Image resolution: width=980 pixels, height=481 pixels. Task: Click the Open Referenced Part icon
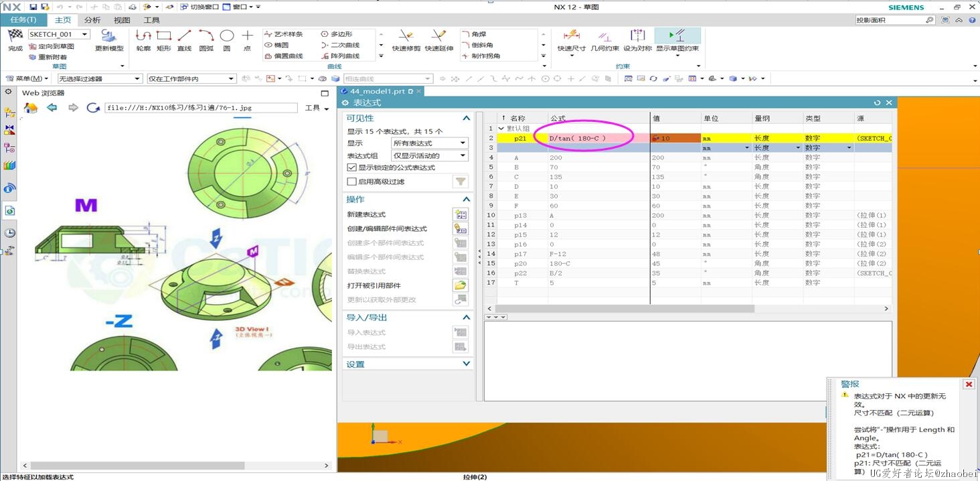point(460,285)
